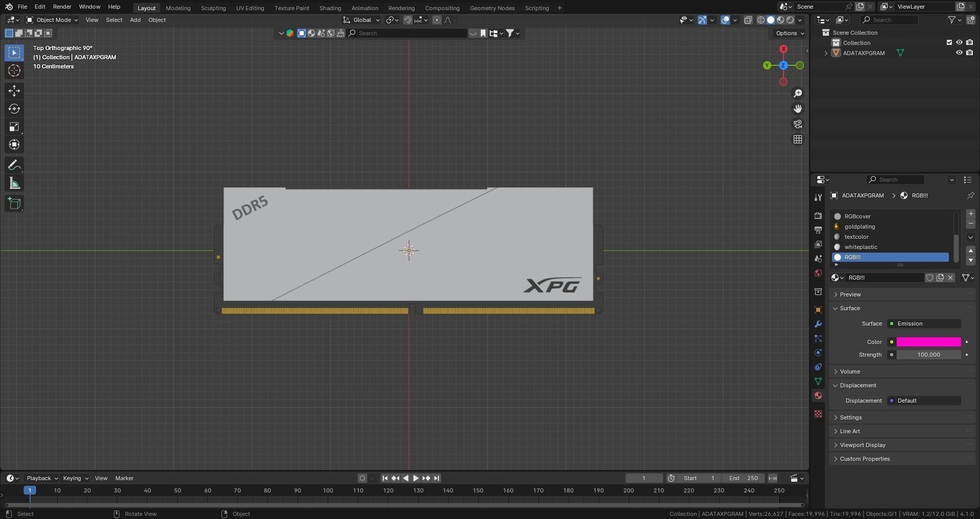Play the animation forward
Screen dimensions: 980x519
tap(416, 478)
